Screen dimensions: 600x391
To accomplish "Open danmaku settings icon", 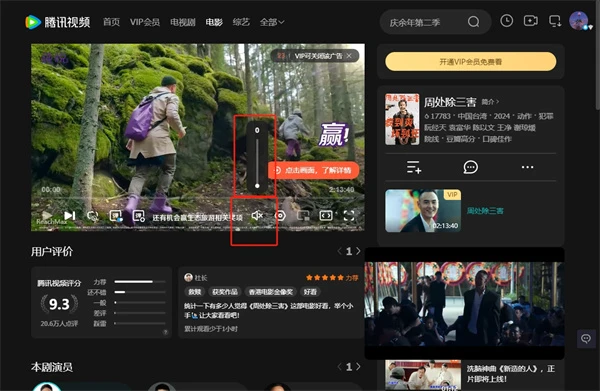I will click(139, 216).
